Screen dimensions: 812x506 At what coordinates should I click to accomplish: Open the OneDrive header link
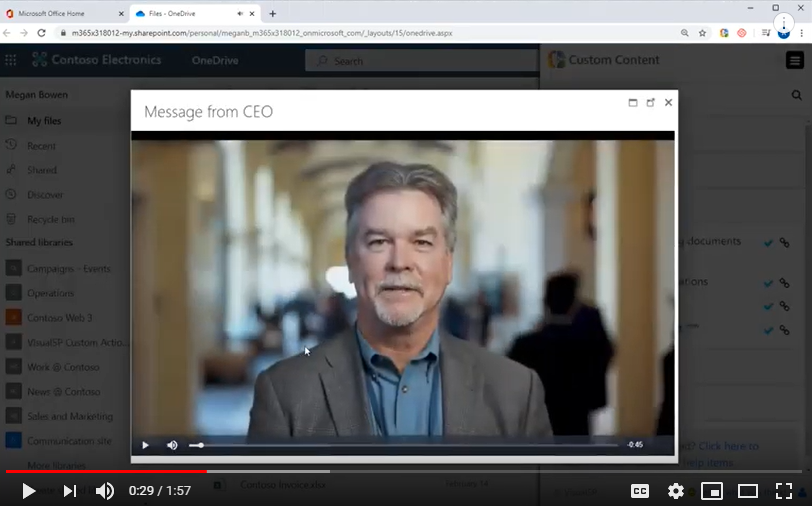click(x=215, y=60)
